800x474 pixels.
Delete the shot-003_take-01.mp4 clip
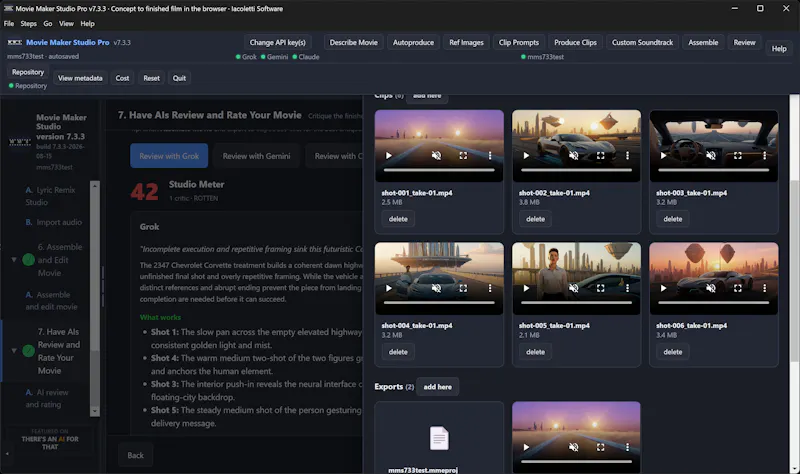point(672,219)
